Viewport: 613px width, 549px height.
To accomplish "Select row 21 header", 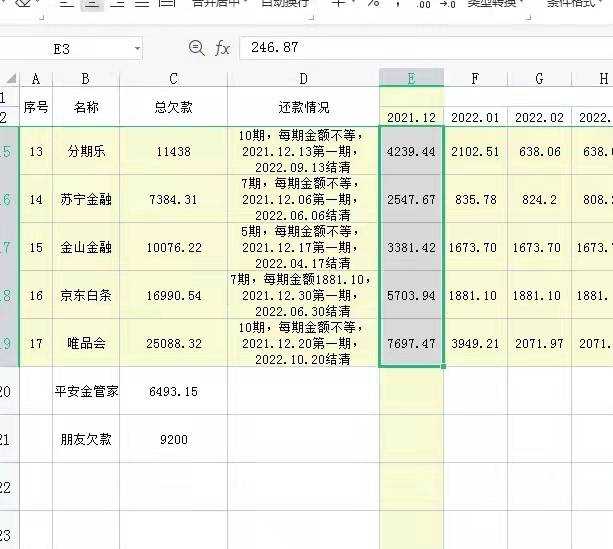I will (8, 439).
